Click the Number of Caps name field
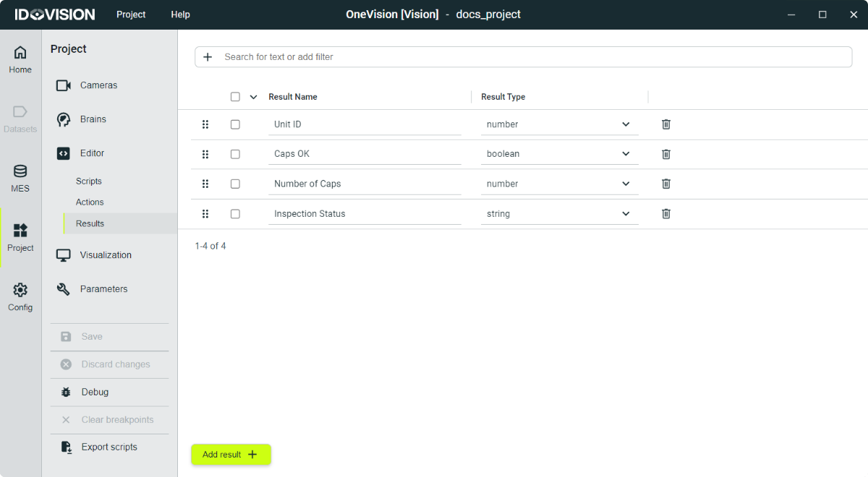This screenshot has width=868, height=477. pos(364,184)
